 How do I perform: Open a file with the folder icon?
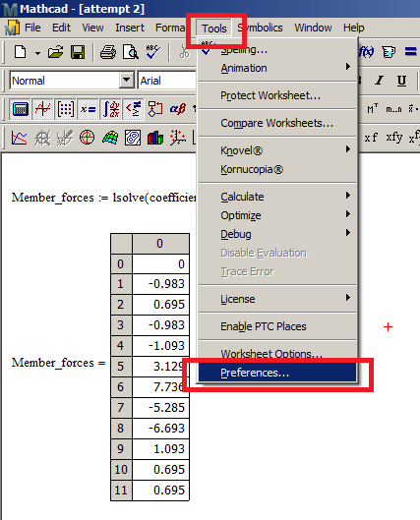point(55,52)
